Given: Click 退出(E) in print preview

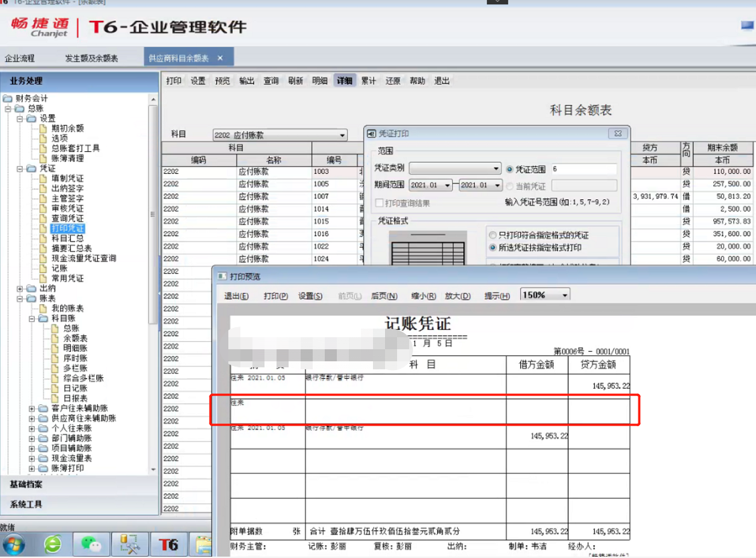Looking at the screenshot, I should coord(236,296).
